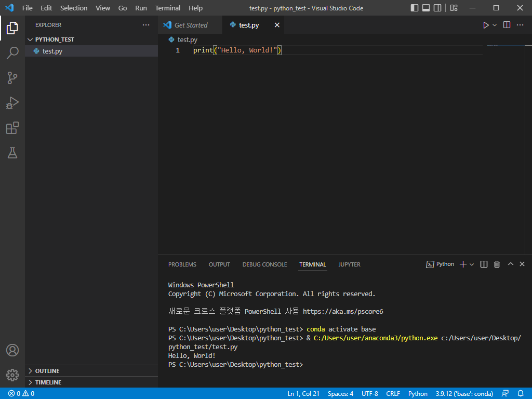Split the terminal

(484, 264)
